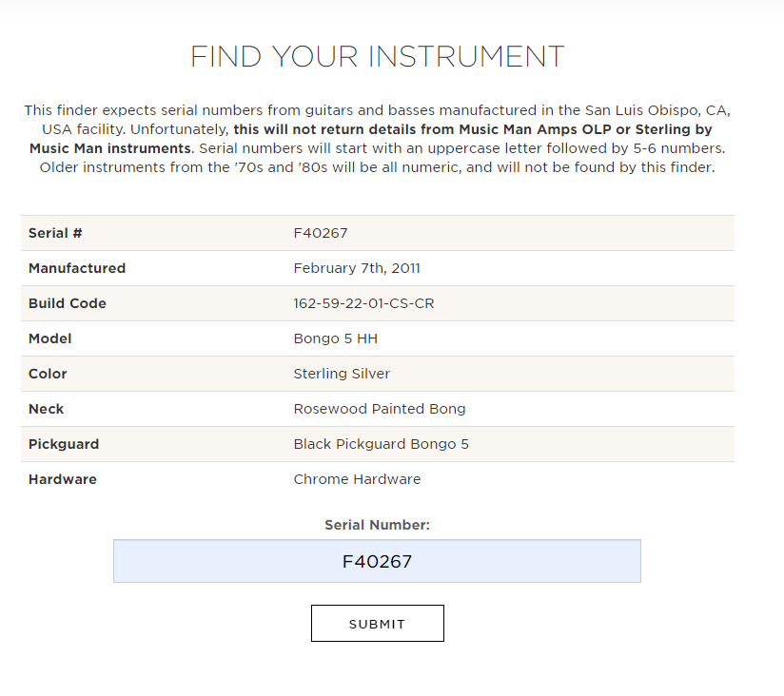Click the Find Your Instrument heading
Screen dimensions: 784x696
378,56
